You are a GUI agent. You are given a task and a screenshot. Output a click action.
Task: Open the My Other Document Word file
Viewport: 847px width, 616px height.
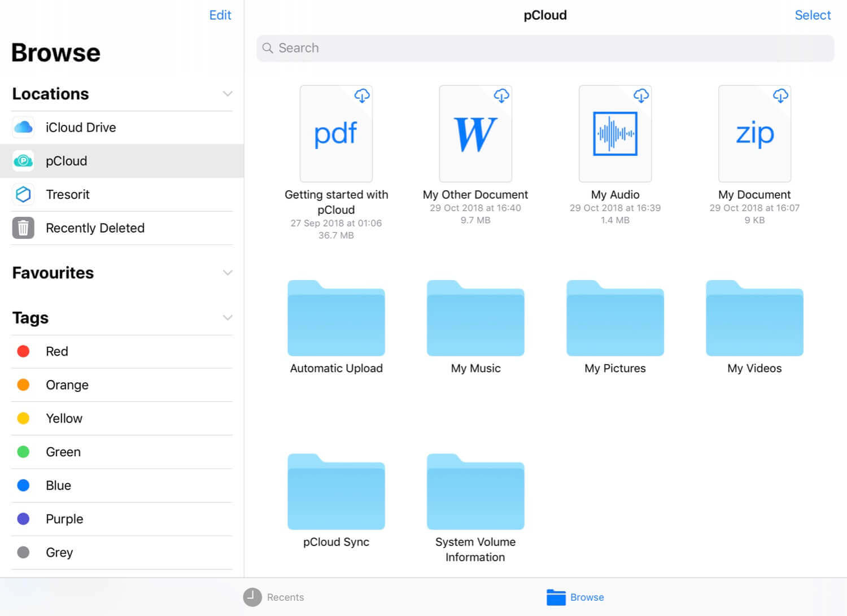coord(475,134)
